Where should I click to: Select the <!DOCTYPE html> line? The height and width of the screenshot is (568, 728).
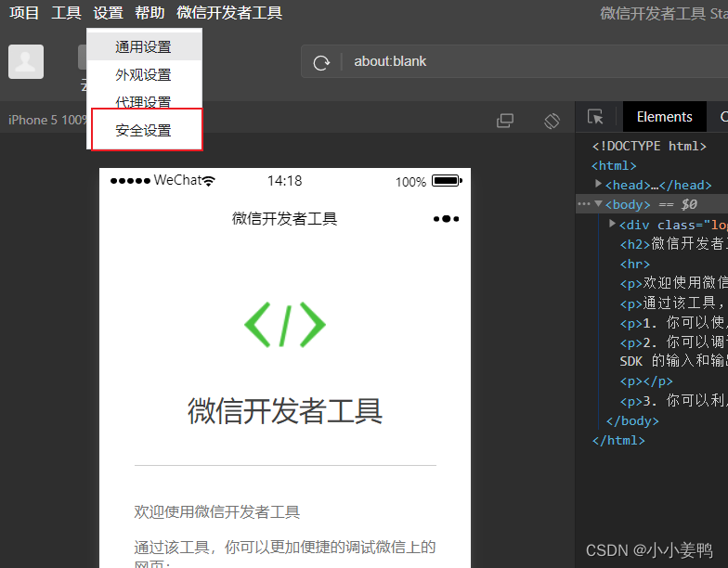pos(649,147)
